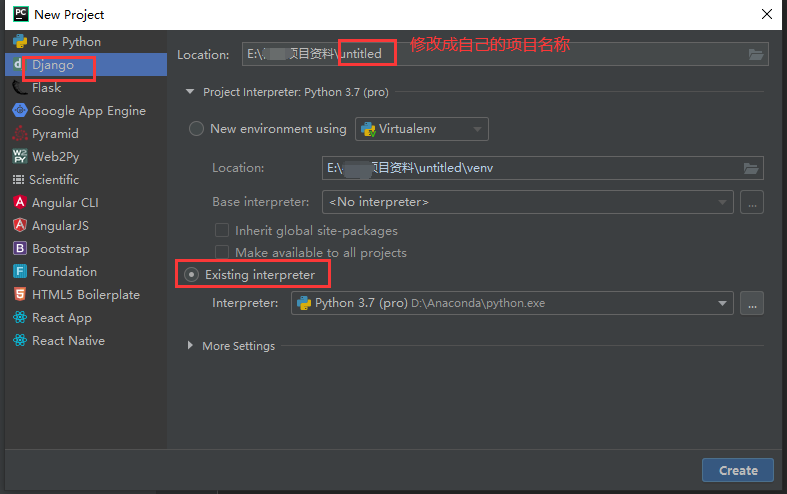Click the Scientific project icon
This screenshot has width=787, height=494.
(18, 180)
